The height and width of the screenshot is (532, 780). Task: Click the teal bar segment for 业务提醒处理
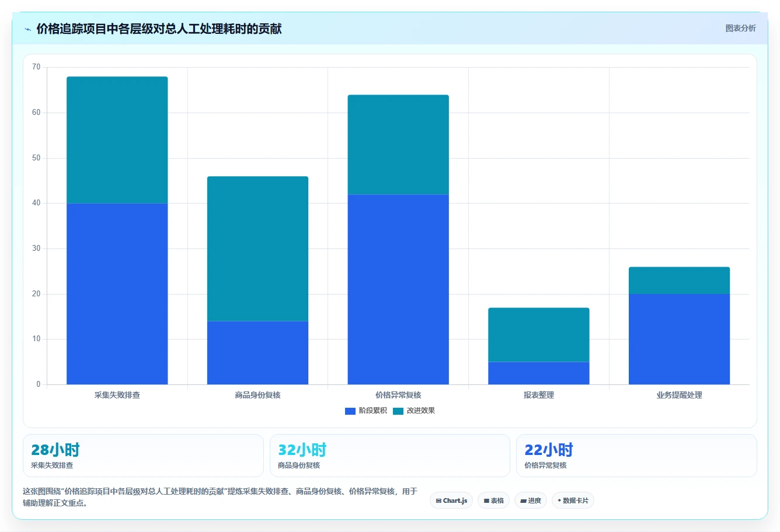(x=679, y=281)
